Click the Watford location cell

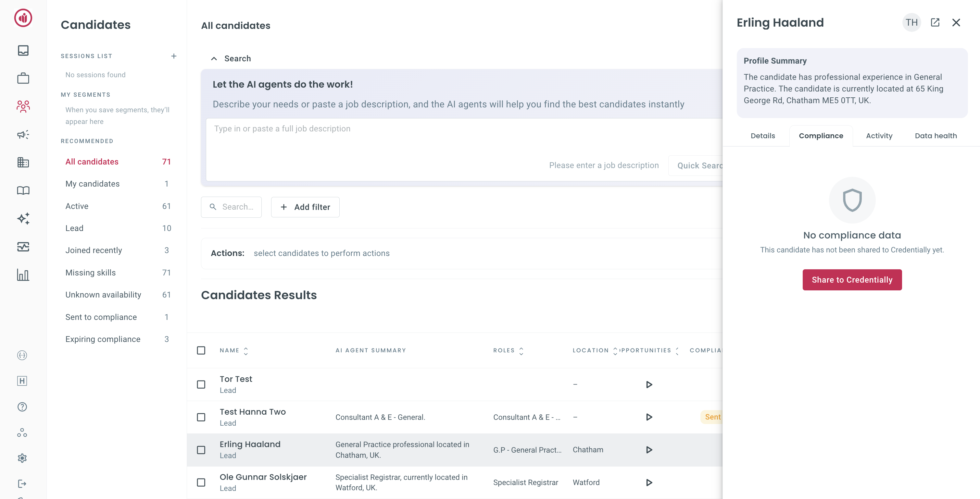point(586,483)
